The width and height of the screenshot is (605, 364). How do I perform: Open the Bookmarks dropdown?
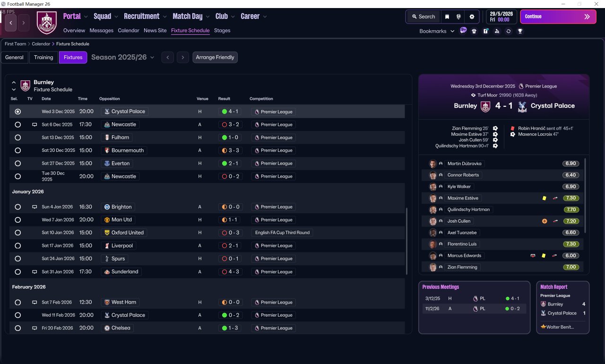tap(437, 31)
